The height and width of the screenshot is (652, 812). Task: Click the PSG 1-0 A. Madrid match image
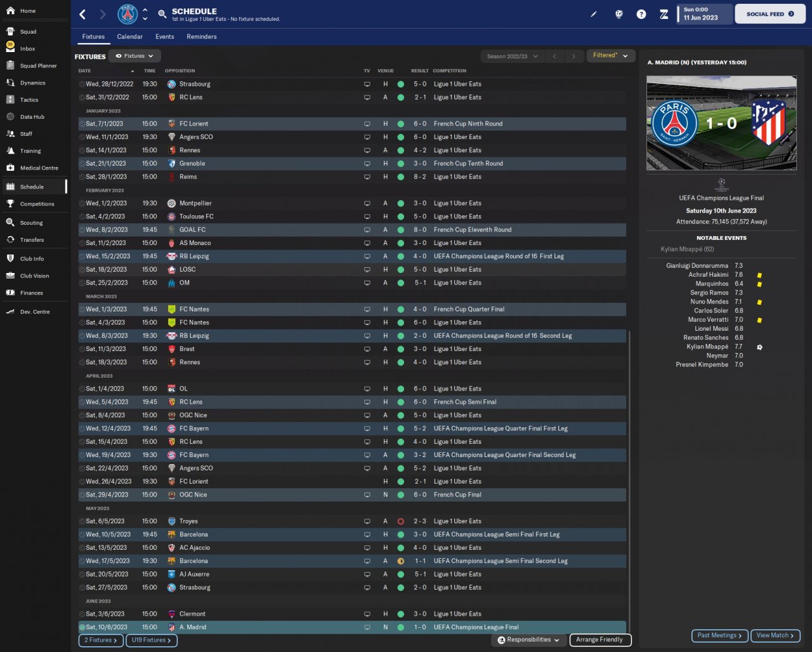pos(721,123)
